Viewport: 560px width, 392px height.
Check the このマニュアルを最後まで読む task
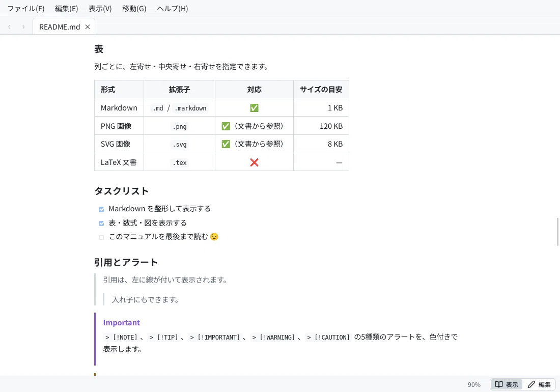pos(101,237)
